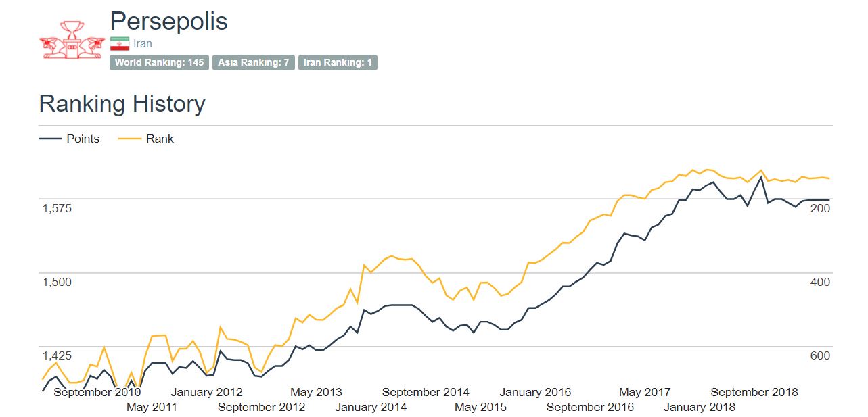Image resolution: width=868 pixels, height=417 pixels.
Task: Click the January 2016 axis label
Action: click(x=535, y=392)
